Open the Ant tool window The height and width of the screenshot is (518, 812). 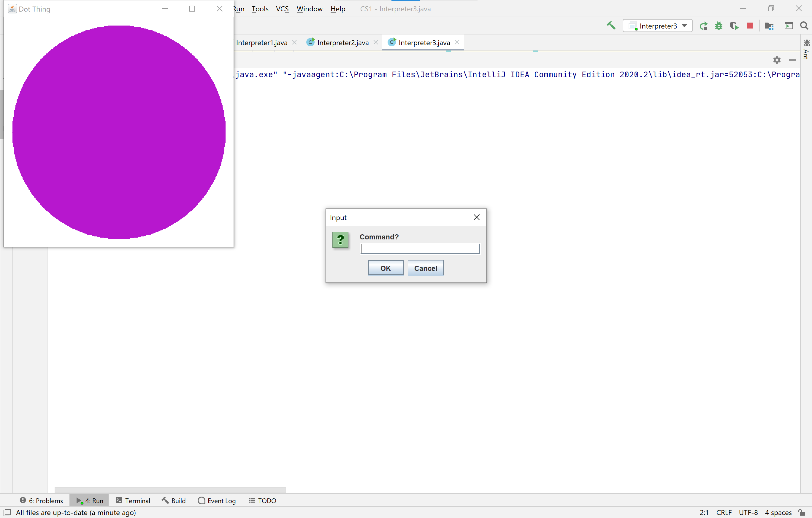(x=806, y=49)
